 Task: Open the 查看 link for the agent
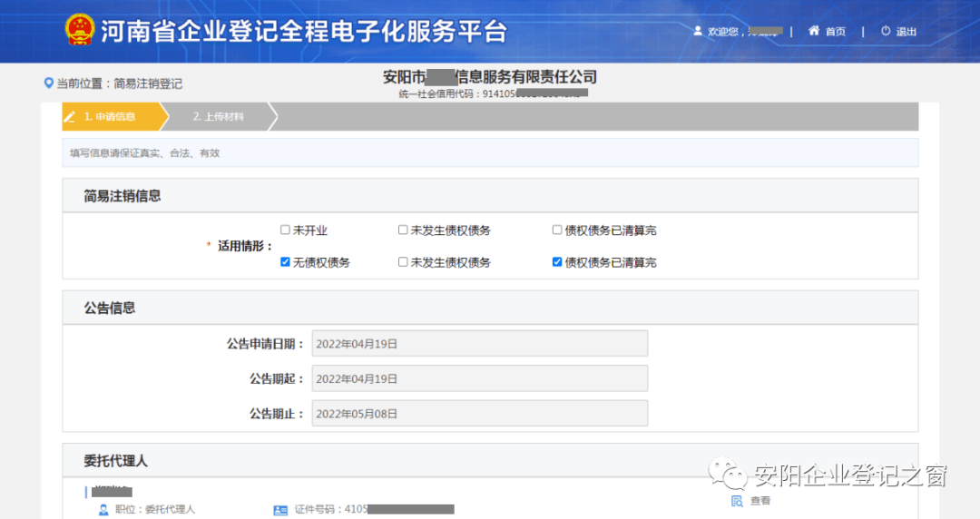(x=760, y=501)
